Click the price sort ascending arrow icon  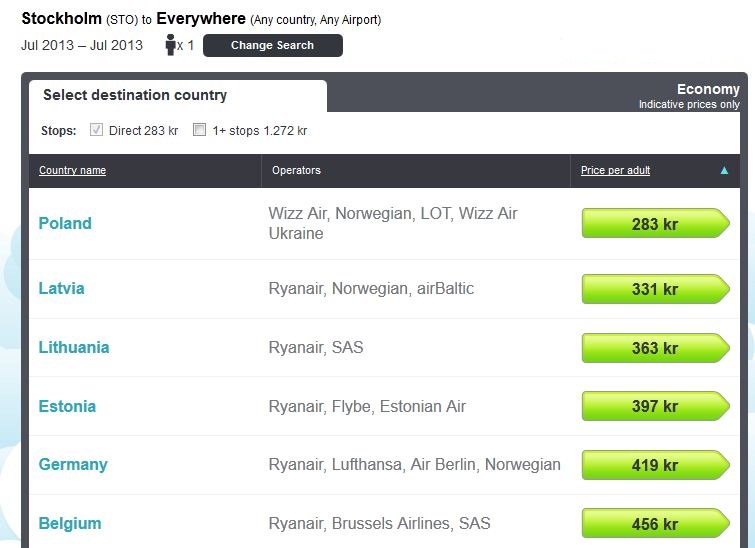[x=724, y=170]
